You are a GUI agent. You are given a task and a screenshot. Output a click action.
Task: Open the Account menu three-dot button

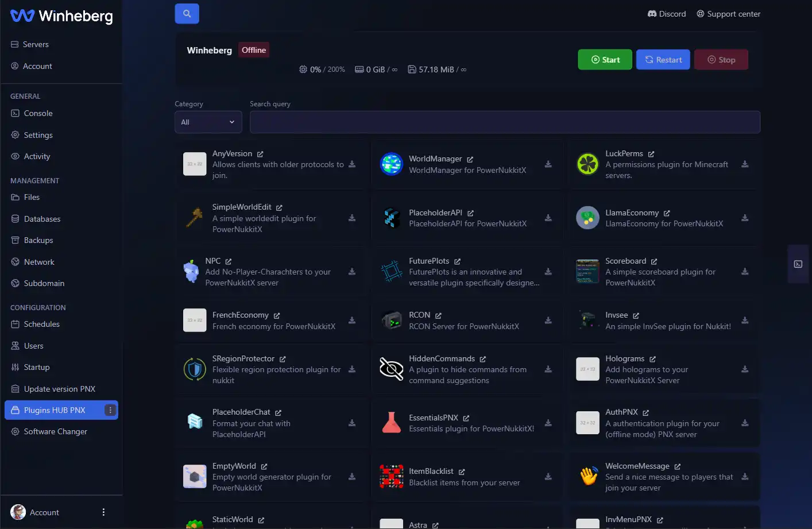click(103, 512)
